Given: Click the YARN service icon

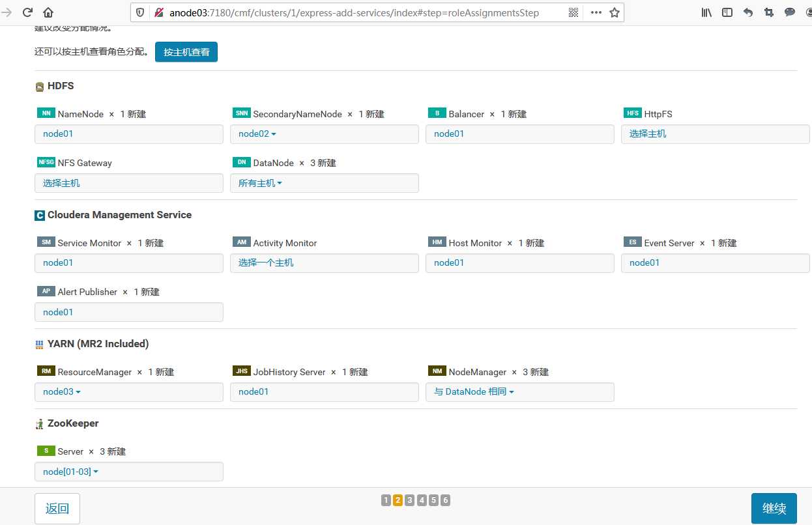Looking at the screenshot, I should (40, 345).
